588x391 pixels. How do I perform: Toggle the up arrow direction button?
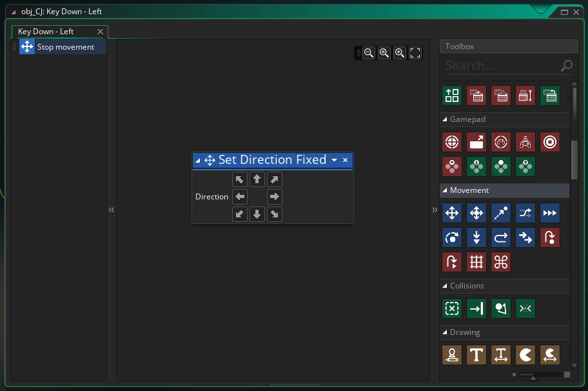pos(257,179)
